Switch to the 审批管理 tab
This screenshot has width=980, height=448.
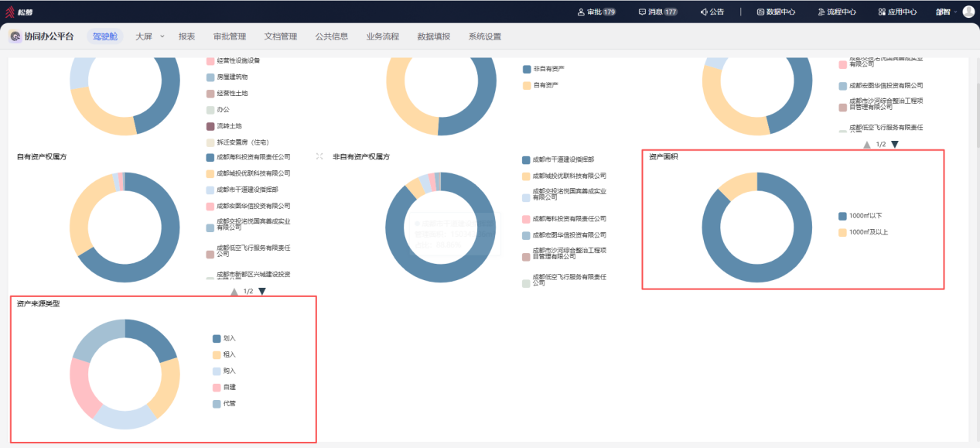point(230,36)
